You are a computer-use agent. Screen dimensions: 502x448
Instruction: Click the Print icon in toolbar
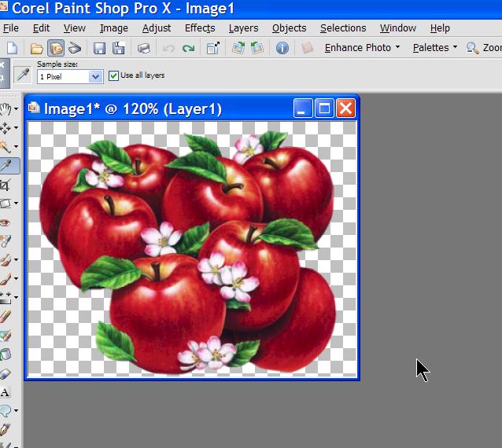(x=144, y=48)
